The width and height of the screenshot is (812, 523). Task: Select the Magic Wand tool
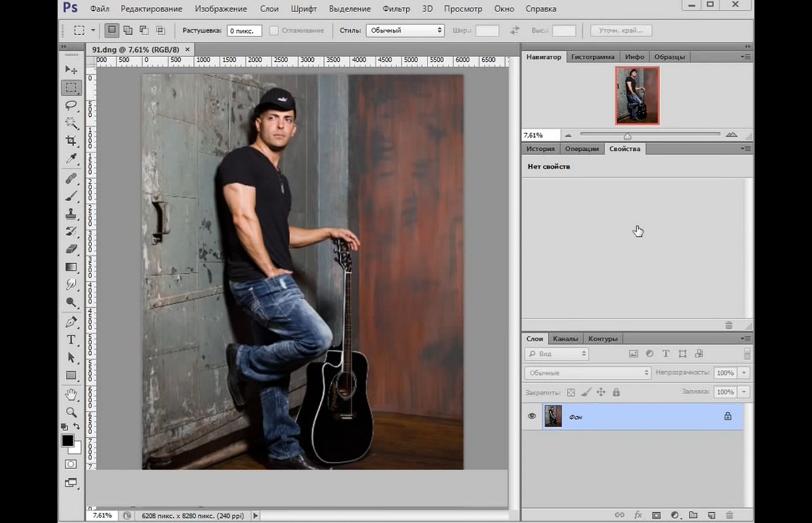(71, 123)
